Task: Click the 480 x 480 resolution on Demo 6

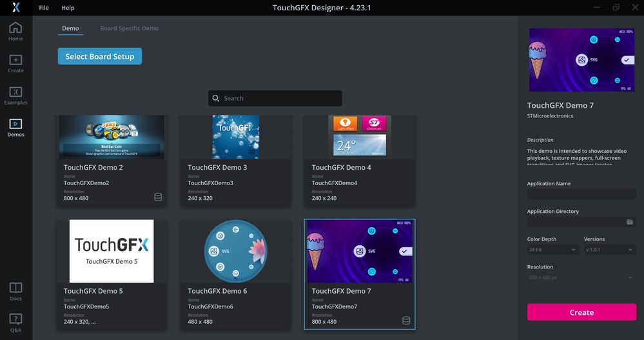Action: (200, 322)
